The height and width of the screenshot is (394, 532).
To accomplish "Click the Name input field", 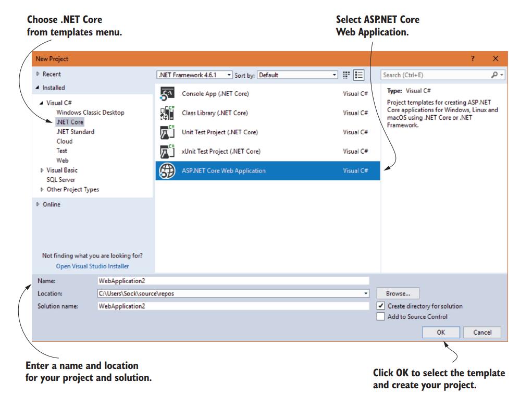I will click(x=233, y=281).
